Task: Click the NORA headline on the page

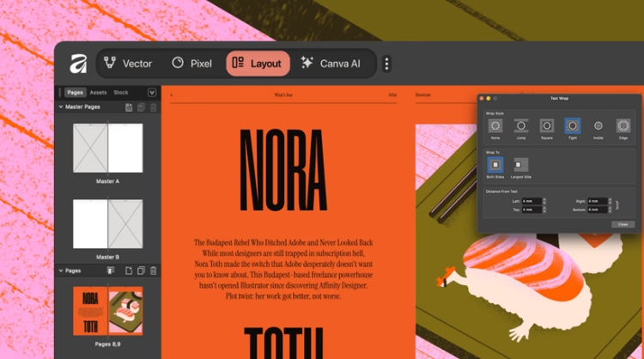Action: coord(283,170)
